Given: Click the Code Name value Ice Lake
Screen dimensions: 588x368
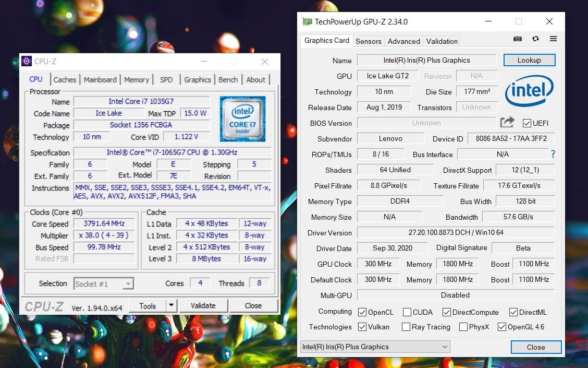Looking at the screenshot, I should [108, 113].
